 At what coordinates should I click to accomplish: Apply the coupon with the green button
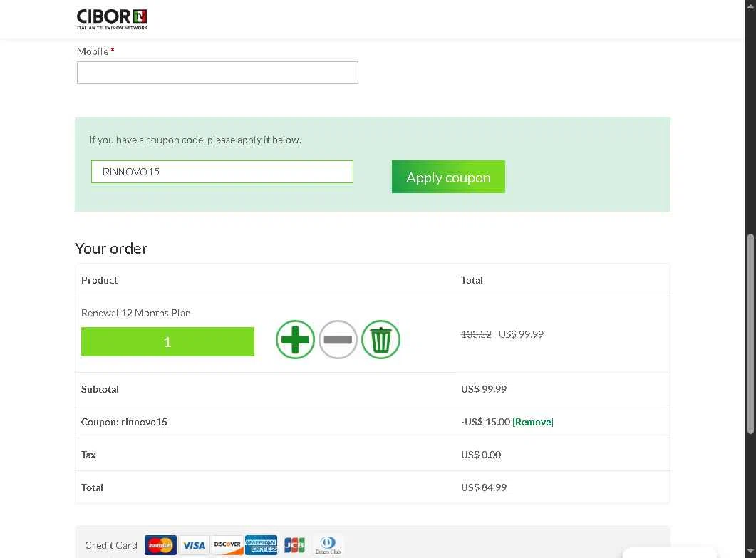[448, 177]
